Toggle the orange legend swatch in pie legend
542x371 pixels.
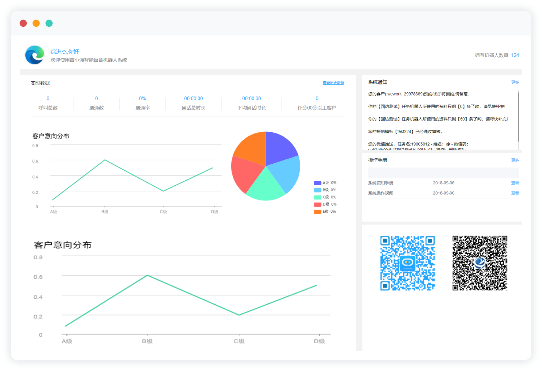point(317,212)
